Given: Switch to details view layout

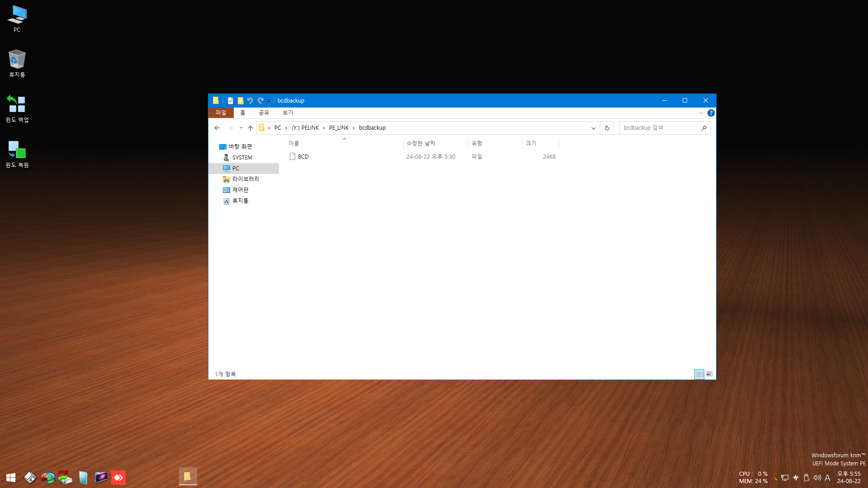Looking at the screenshot, I should 699,374.
